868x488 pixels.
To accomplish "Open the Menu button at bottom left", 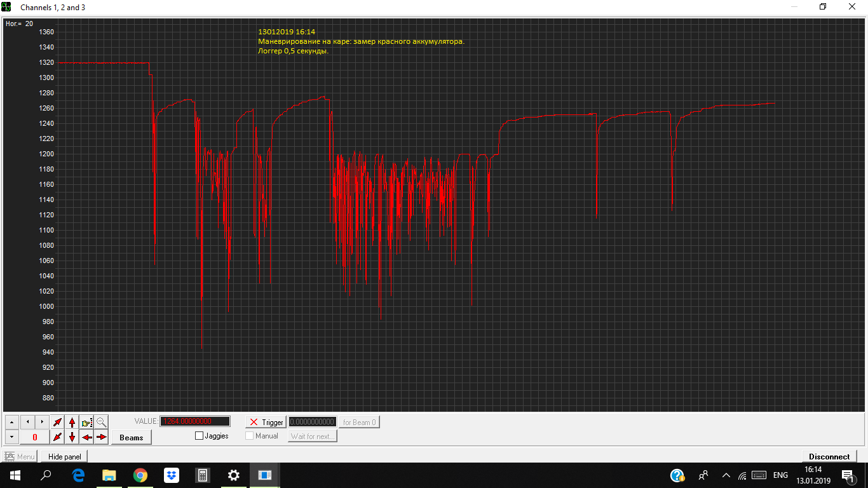I will pos(20,456).
